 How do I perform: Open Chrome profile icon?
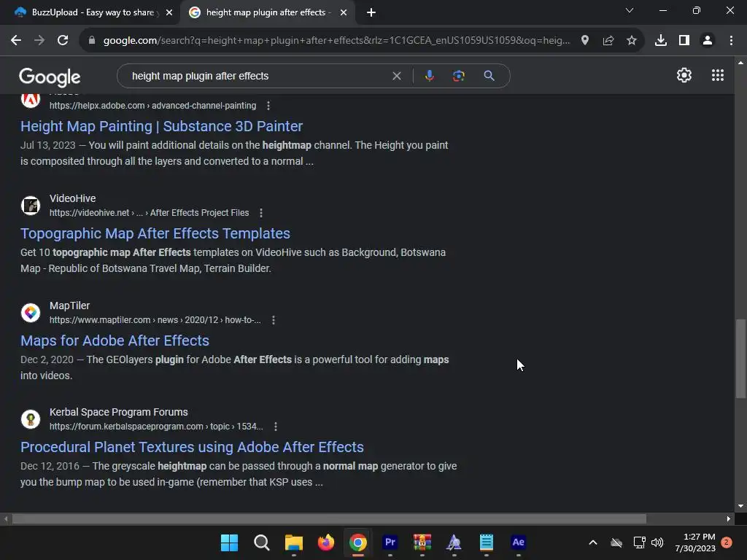coord(708,41)
